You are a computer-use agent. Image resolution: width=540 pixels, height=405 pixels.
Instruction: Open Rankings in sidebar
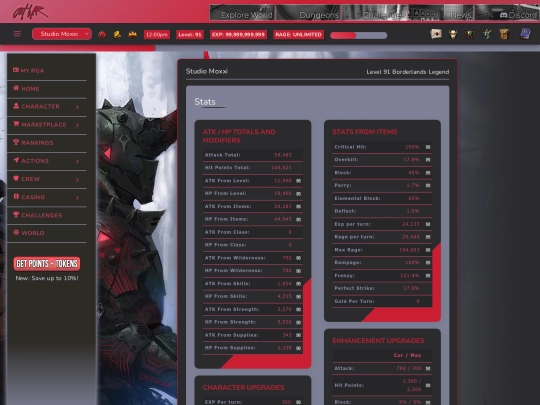pyautogui.click(x=33, y=143)
